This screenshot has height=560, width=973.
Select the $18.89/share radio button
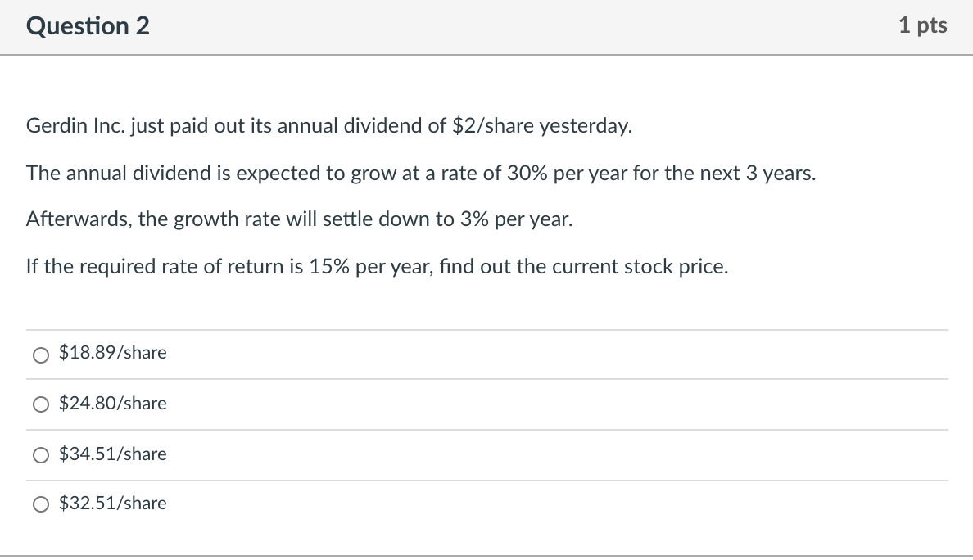[x=40, y=355]
